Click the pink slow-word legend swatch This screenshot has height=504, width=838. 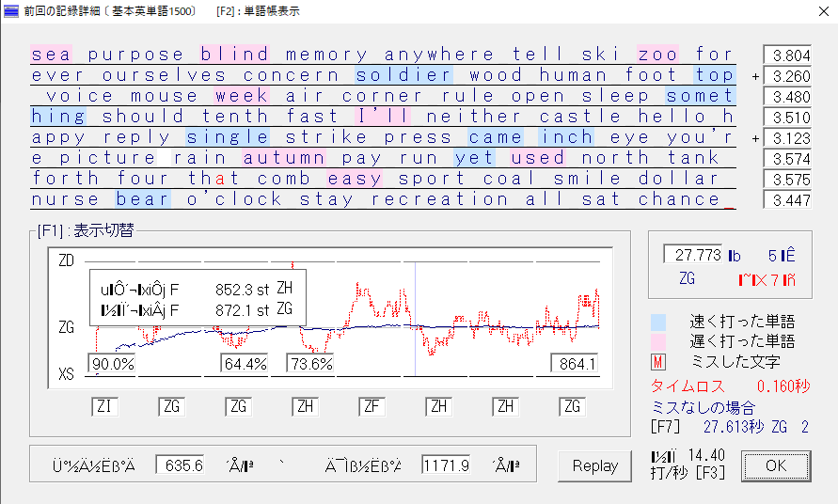point(658,341)
